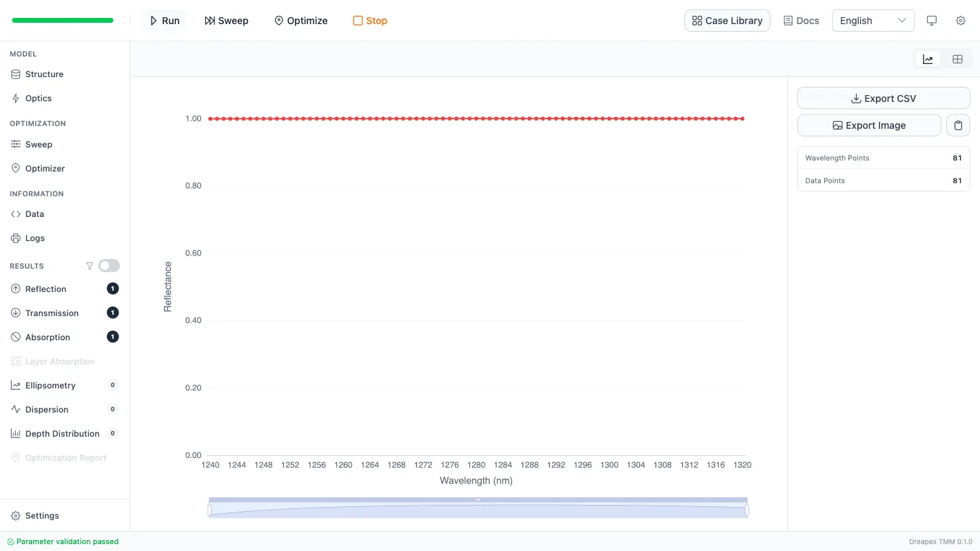Click the Reflection count badge
980x551 pixels.
113,289
